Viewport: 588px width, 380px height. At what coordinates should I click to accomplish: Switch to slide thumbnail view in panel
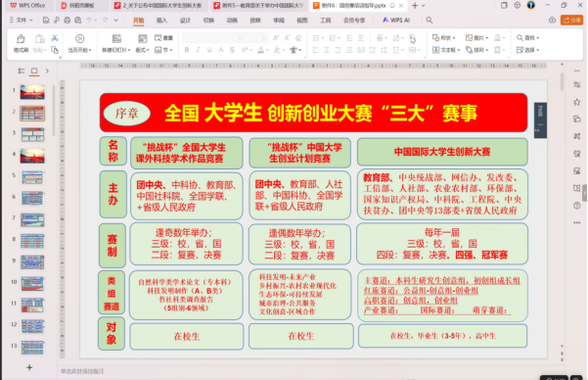[34, 71]
